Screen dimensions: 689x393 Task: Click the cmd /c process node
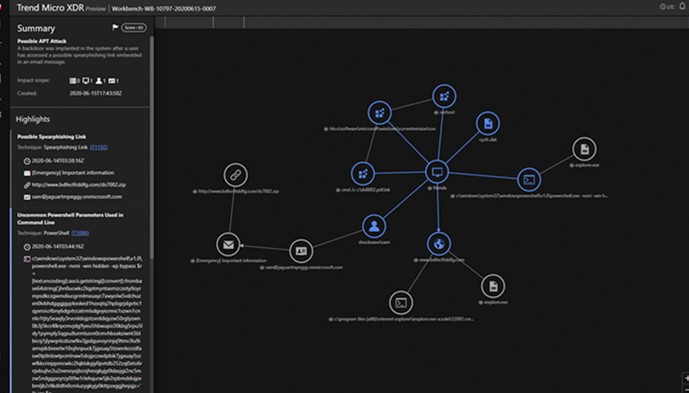tap(363, 174)
